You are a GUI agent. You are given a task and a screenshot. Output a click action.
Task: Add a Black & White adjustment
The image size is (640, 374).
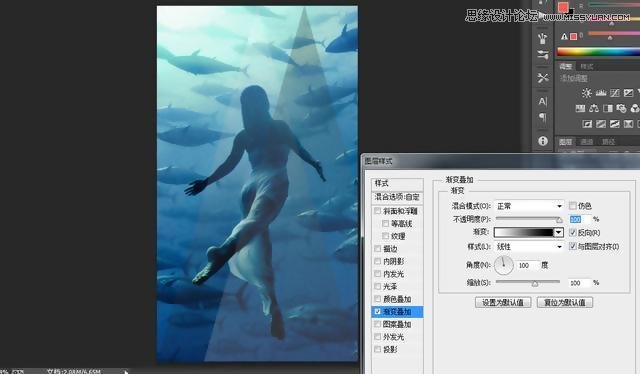pos(608,108)
